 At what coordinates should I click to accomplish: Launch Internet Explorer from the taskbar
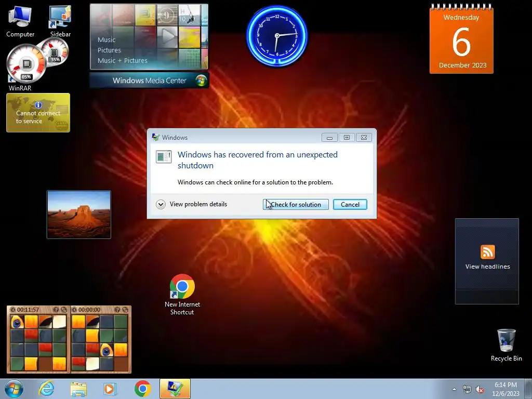[46, 389]
